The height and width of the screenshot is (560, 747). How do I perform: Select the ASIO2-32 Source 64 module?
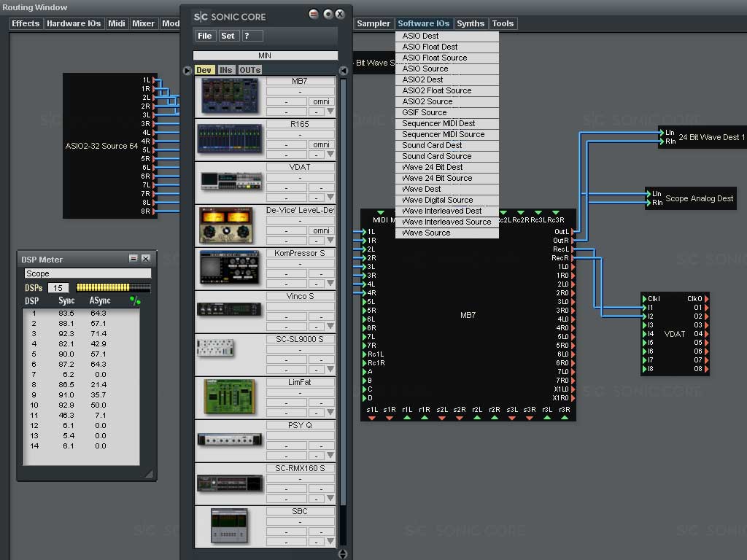(109, 146)
